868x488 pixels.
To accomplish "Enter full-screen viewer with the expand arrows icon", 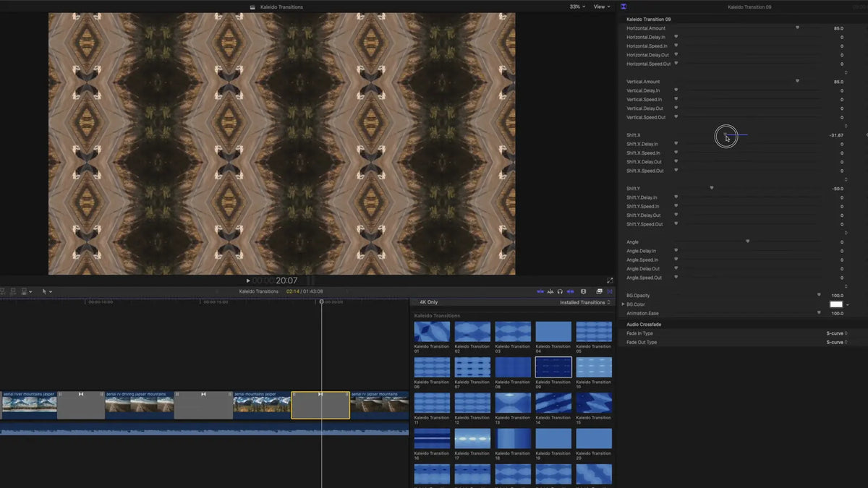I will (x=610, y=281).
